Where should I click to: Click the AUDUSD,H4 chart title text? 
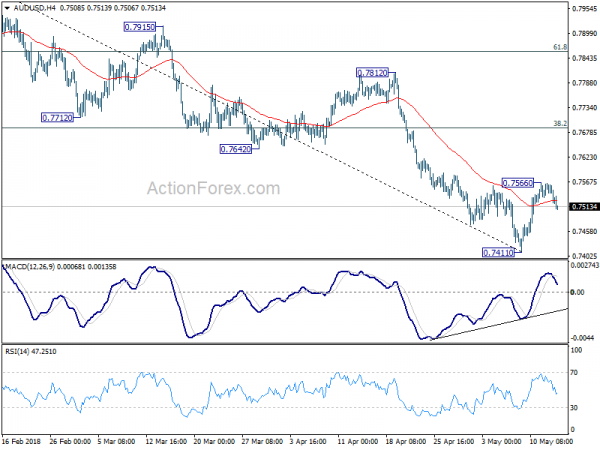[36, 8]
